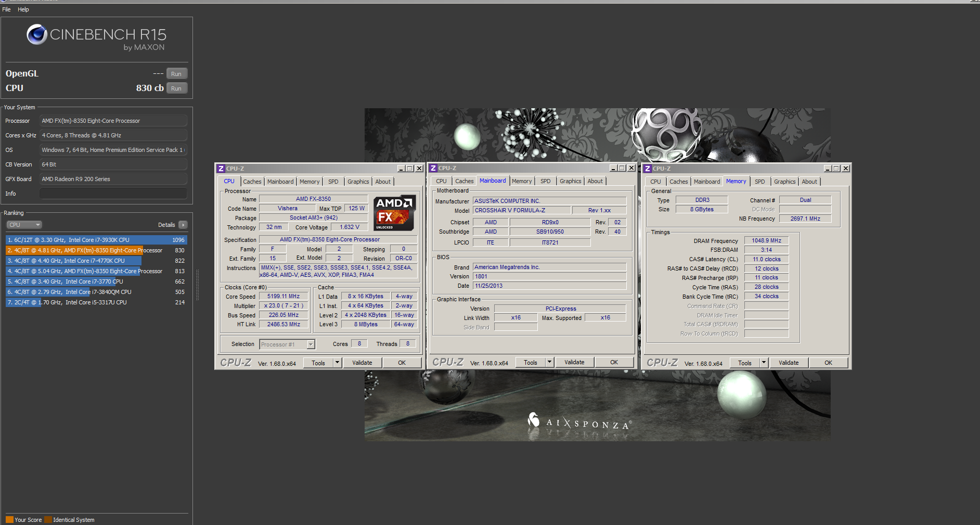Click the Info input field
This screenshot has width=980, height=525.
pos(113,194)
